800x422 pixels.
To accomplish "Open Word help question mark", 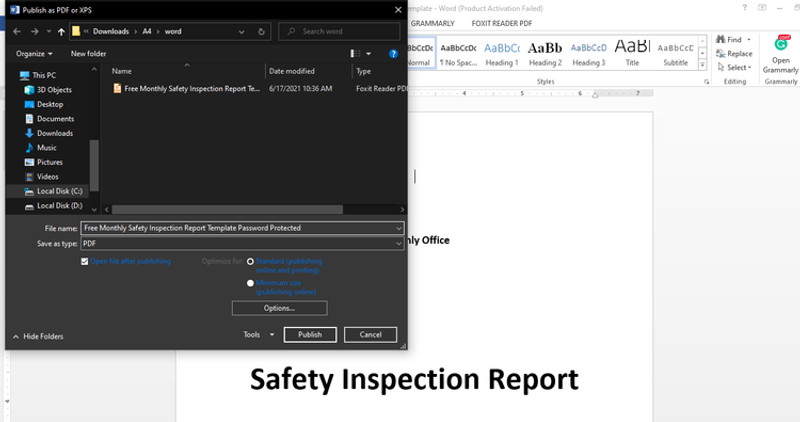I will tap(744, 8).
